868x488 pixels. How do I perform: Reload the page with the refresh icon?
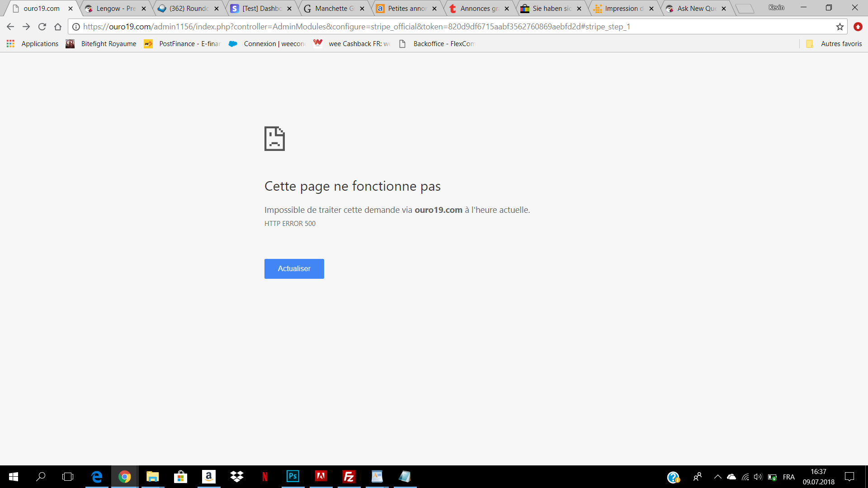[x=42, y=27]
